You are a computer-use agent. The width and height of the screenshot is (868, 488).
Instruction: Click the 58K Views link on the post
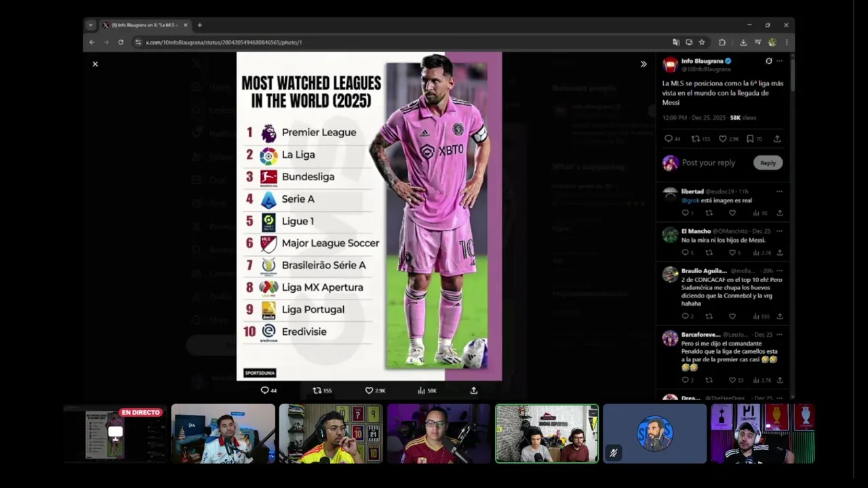coord(743,118)
